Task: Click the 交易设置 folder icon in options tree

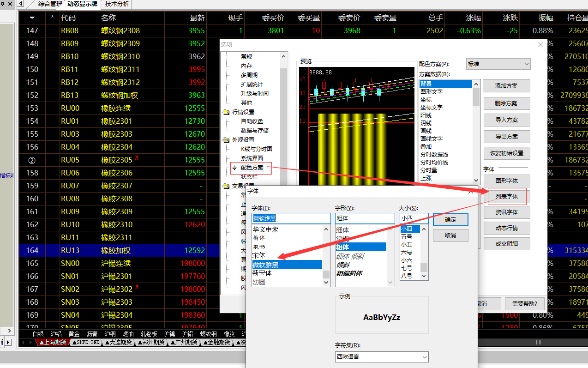Action: tap(226, 186)
